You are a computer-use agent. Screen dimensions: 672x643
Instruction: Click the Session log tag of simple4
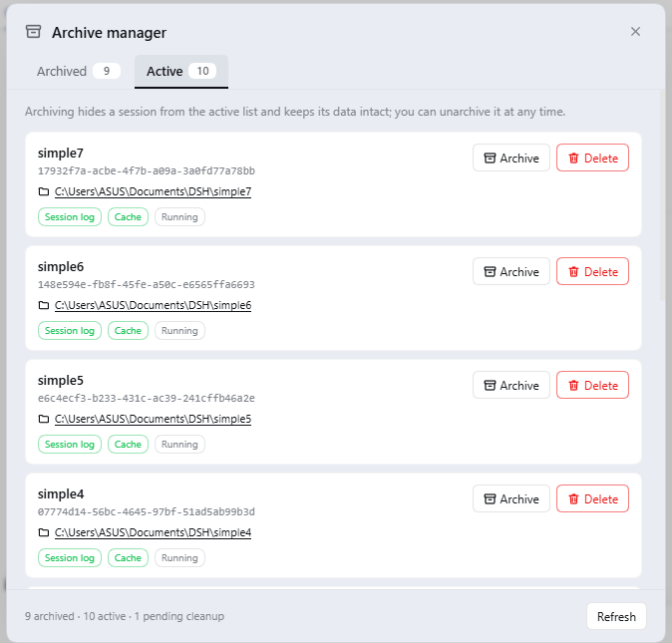tap(70, 557)
